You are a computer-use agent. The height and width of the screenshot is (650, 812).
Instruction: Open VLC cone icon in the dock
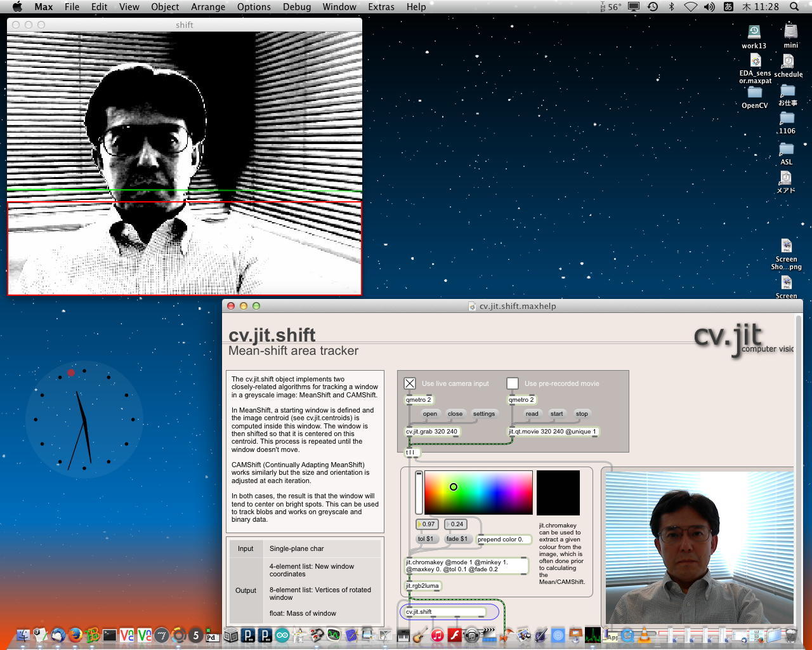(x=645, y=635)
